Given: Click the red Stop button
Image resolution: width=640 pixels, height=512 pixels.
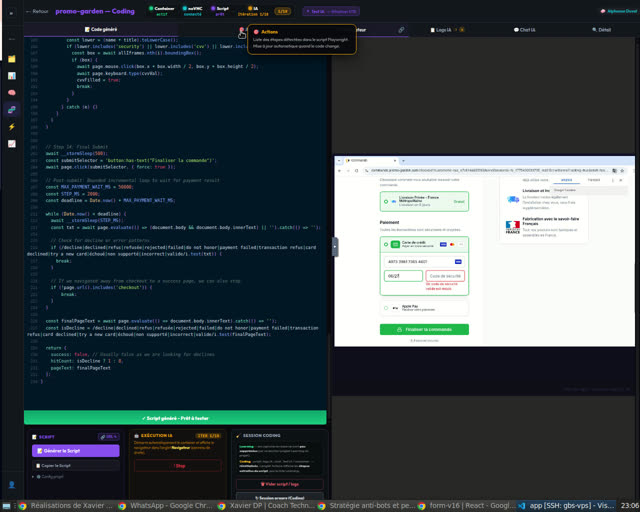Looking at the screenshot, I should (x=178, y=466).
